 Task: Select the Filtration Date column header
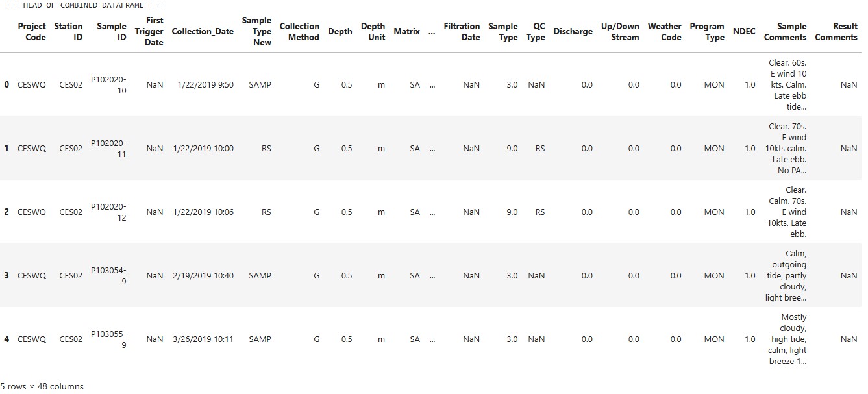click(x=462, y=32)
